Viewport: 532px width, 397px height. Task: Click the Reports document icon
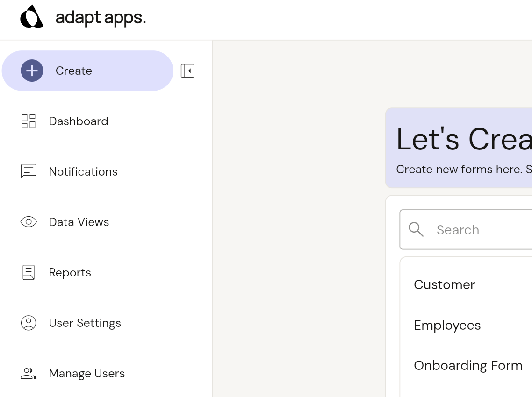[x=29, y=272]
